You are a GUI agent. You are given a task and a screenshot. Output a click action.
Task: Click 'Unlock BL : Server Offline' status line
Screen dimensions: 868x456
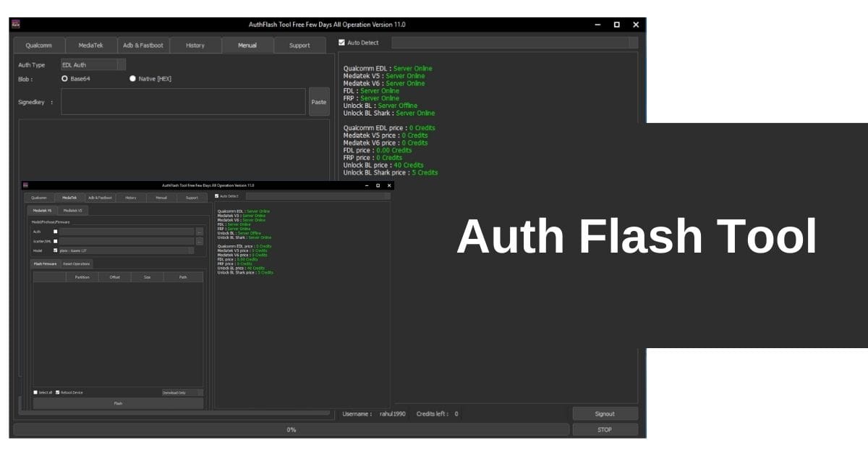coord(380,106)
